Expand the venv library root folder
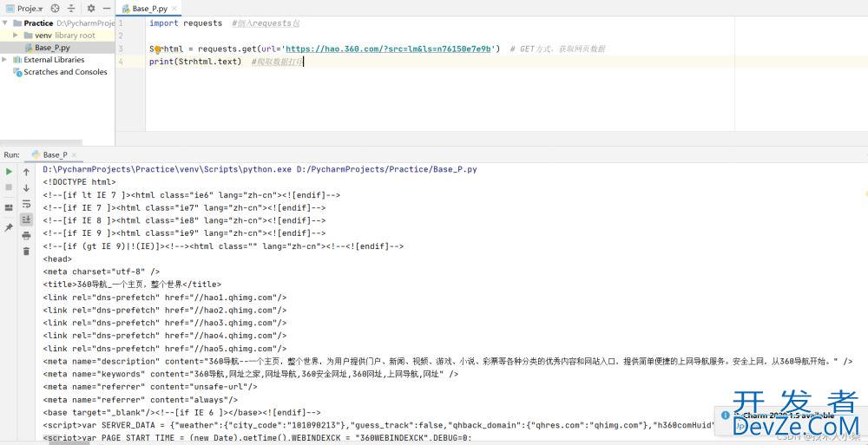This screenshot has height=445, width=868. tap(16, 36)
